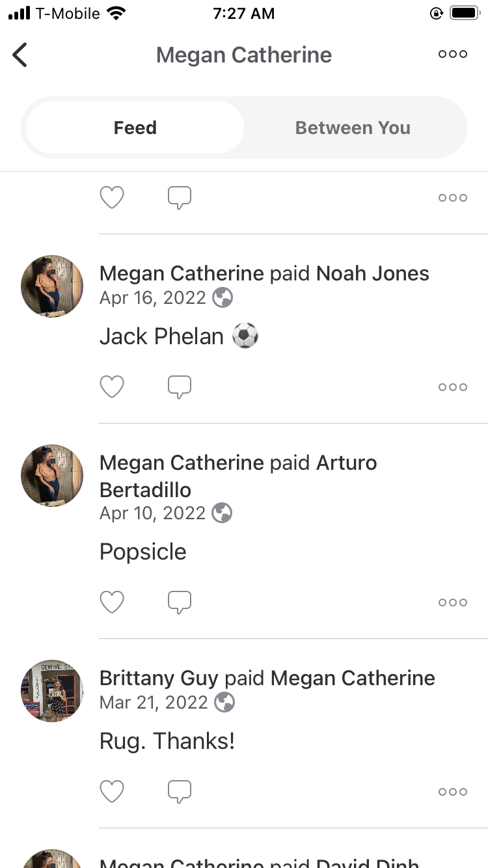
Task: Tap the comment icon on topmost partial post
Action: click(180, 198)
